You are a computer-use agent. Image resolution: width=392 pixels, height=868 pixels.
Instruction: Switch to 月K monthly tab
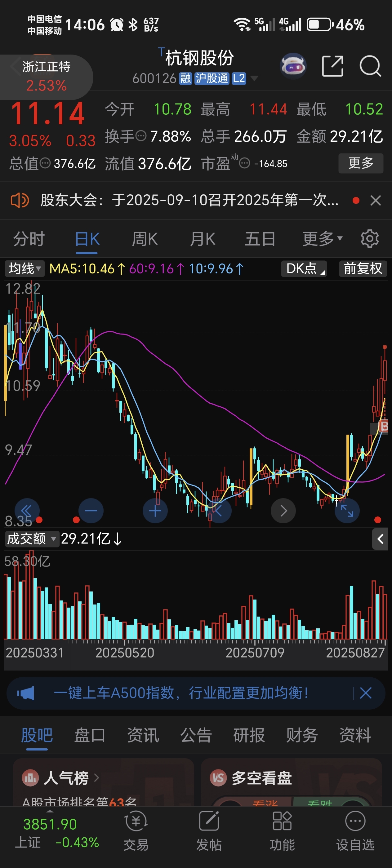pyautogui.click(x=202, y=239)
